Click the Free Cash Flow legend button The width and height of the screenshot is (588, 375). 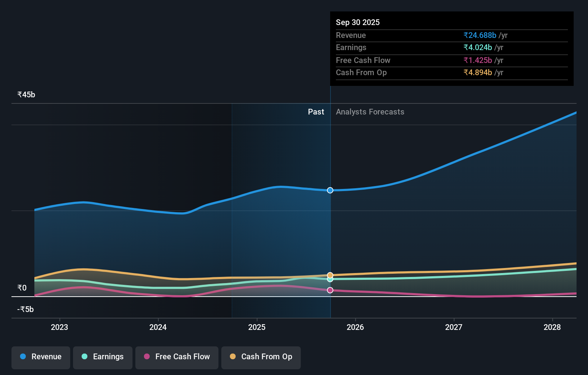[x=177, y=357]
